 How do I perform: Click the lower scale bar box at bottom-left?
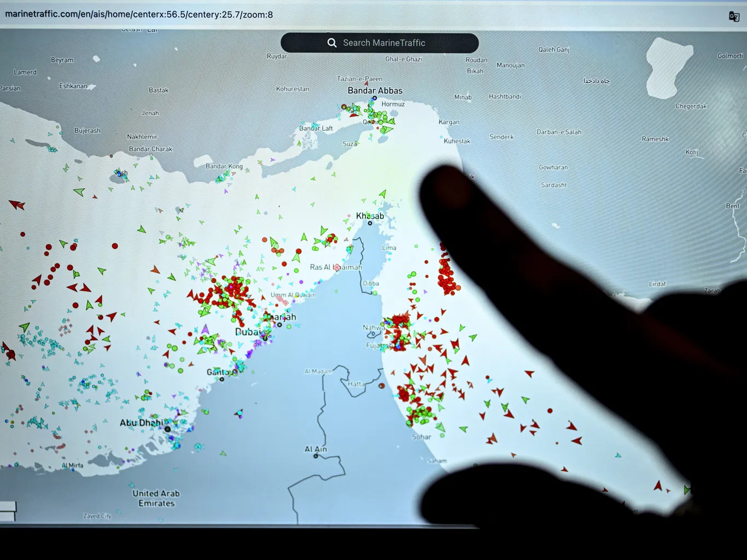7,516
